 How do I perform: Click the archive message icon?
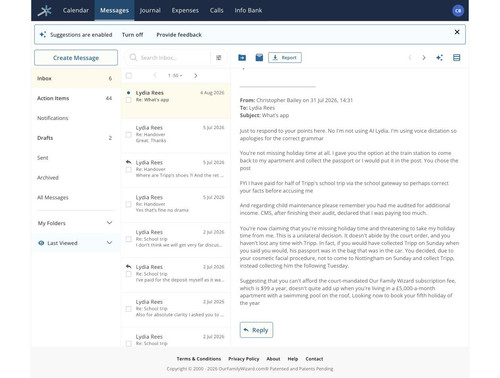(x=259, y=58)
